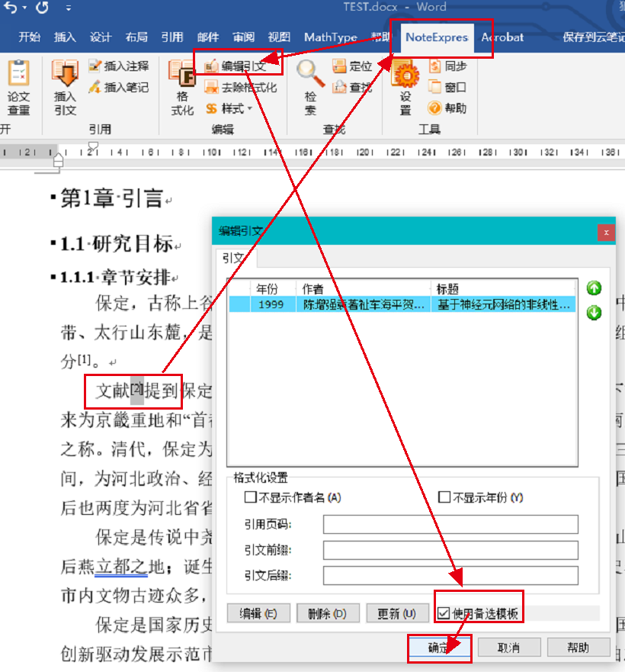Click the 定位 ribbon command
The image size is (625, 672).
point(351,66)
